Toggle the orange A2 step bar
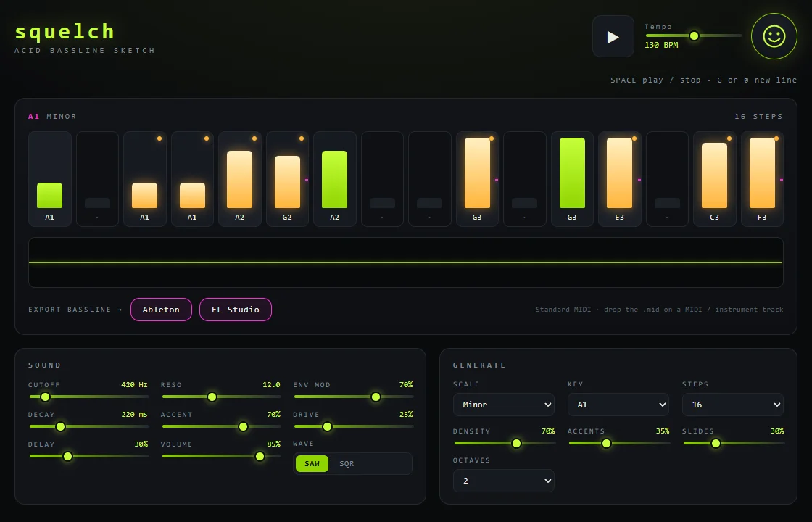This screenshot has height=522, width=812. coord(240,179)
